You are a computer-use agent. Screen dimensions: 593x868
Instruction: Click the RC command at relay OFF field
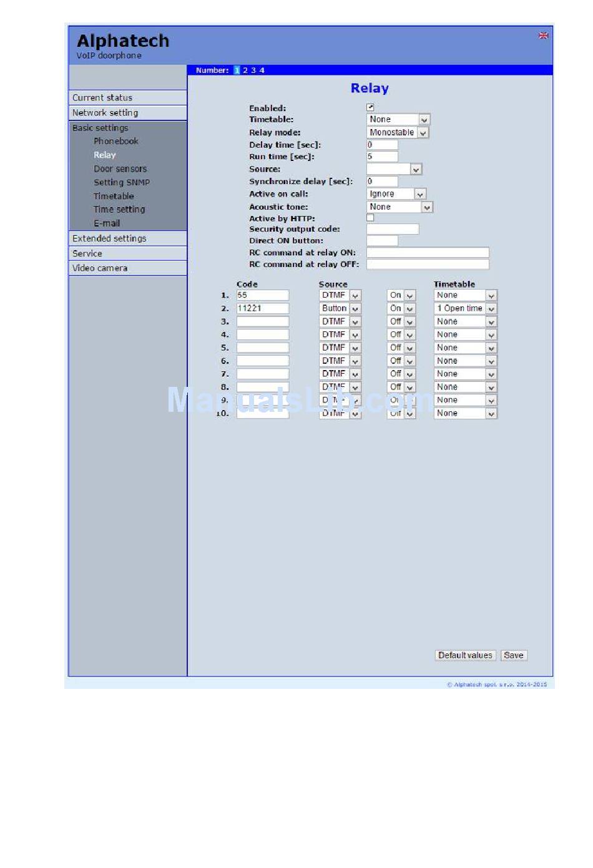pos(428,265)
